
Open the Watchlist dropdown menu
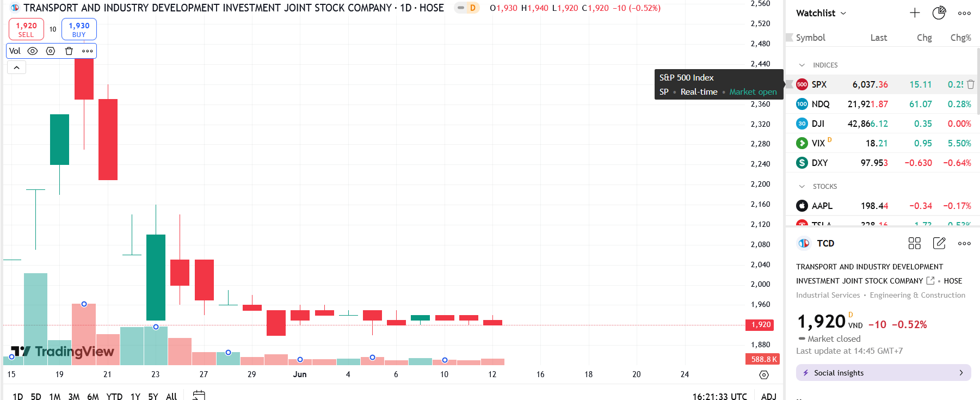[821, 13]
